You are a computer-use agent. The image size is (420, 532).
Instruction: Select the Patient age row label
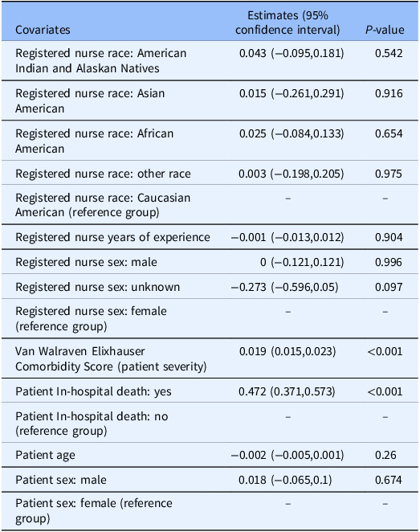pos(45,455)
